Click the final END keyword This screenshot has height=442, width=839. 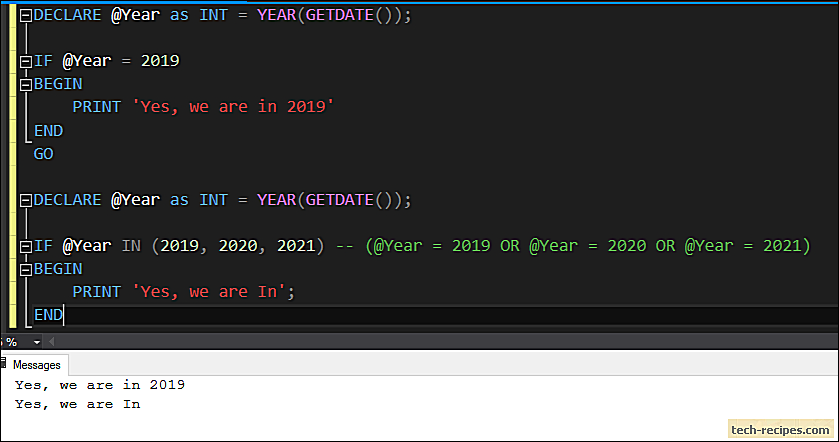point(48,315)
